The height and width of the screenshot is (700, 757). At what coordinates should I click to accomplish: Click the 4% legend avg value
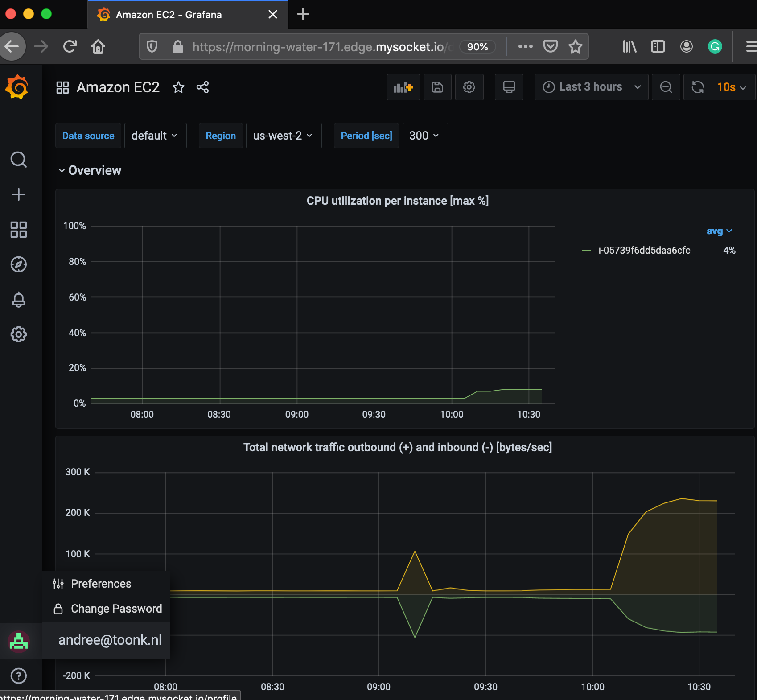point(729,251)
